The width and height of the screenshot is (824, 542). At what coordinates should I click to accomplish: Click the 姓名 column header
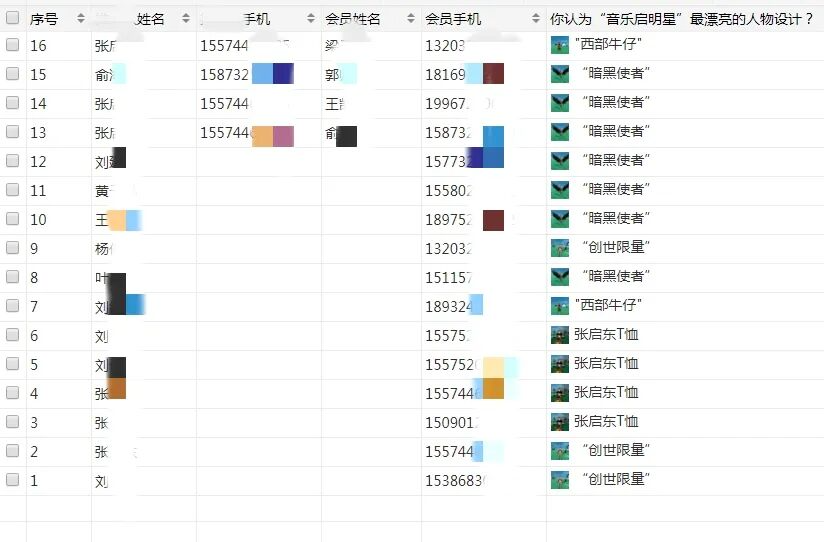(150, 19)
